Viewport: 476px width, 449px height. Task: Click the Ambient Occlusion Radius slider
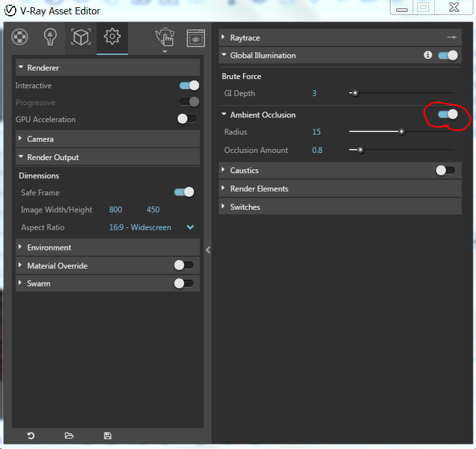pos(402,131)
